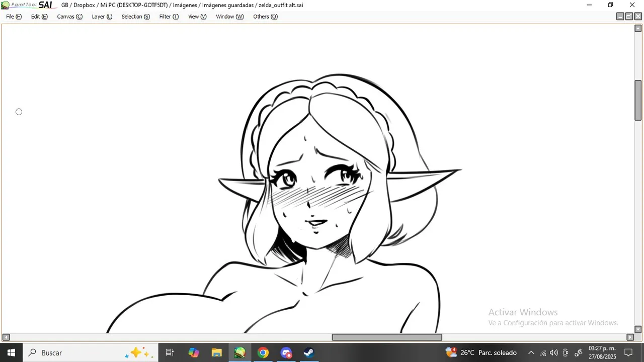Open the Window menu
The image size is (644, 362).
(230, 17)
